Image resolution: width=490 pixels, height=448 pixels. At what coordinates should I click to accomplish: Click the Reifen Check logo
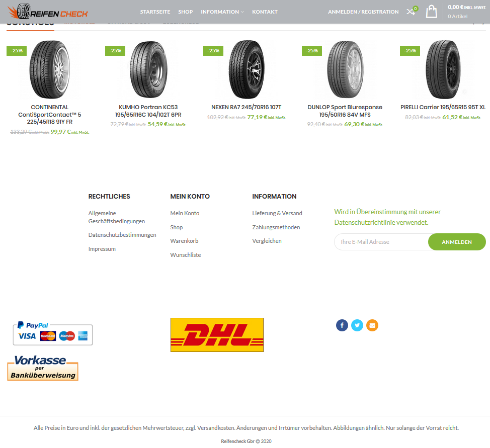tap(47, 12)
